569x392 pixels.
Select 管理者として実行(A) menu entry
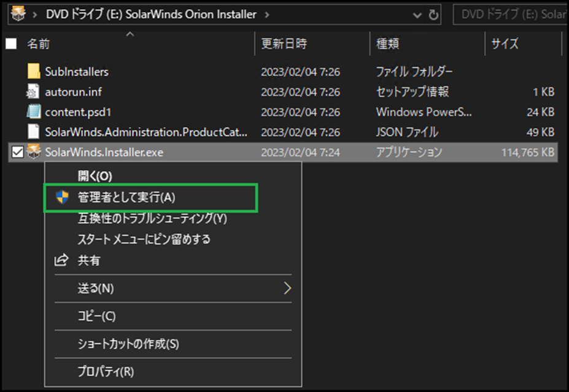(x=150, y=198)
